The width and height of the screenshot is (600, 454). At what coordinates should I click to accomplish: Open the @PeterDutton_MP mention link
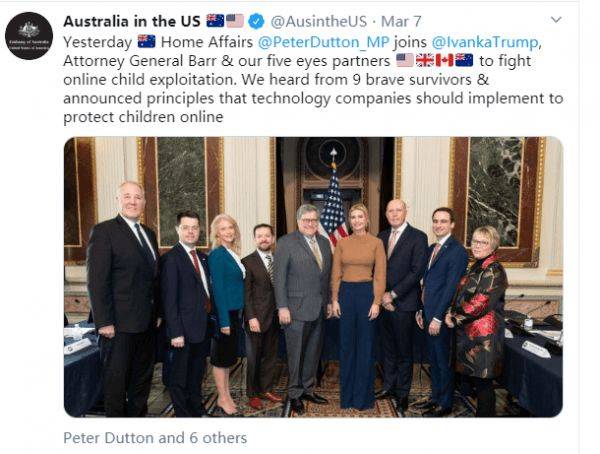[x=324, y=42]
